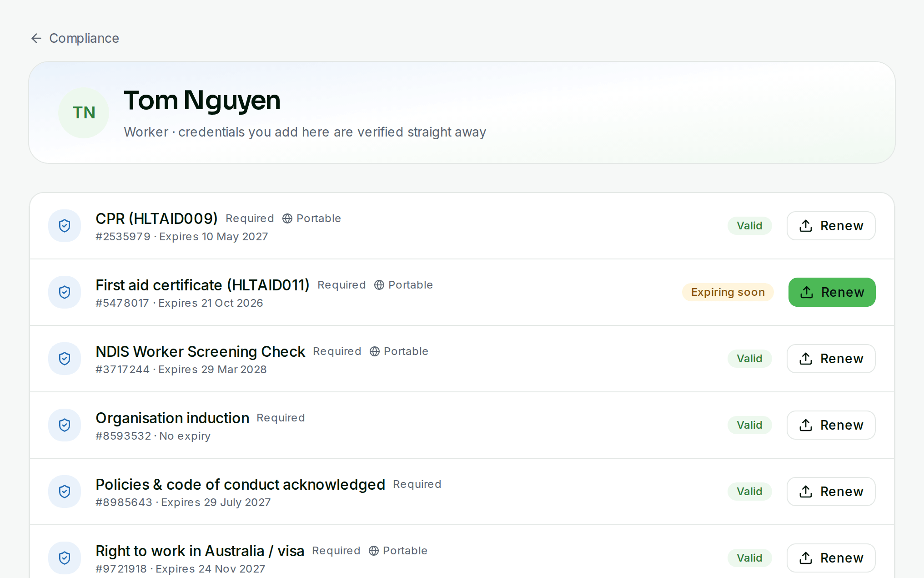This screenshot has height=578, width=924.
Task: Click the shield icon for CPR (HLTAID009)
Action: pos(65,226)
